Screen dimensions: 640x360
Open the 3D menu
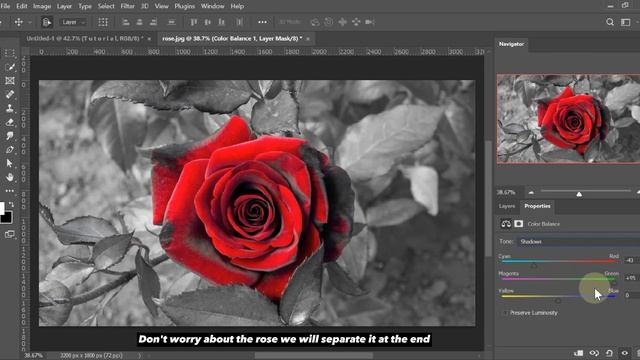(144, 6)
